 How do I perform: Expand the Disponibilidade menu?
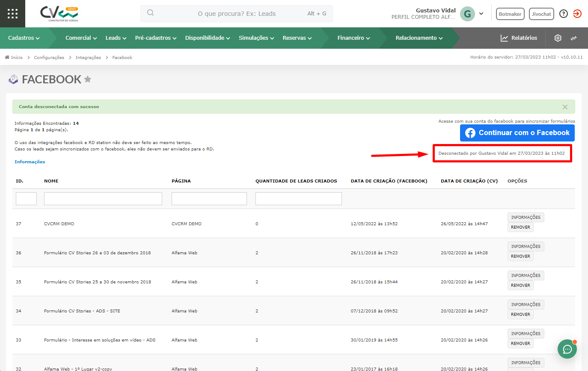(208, 38)
